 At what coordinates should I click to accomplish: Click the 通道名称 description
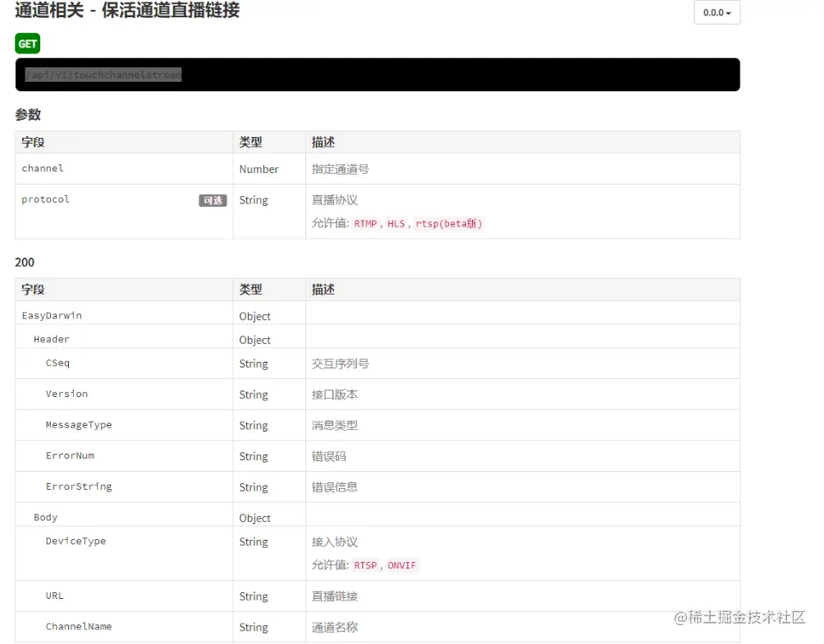(x=334, y=628)
